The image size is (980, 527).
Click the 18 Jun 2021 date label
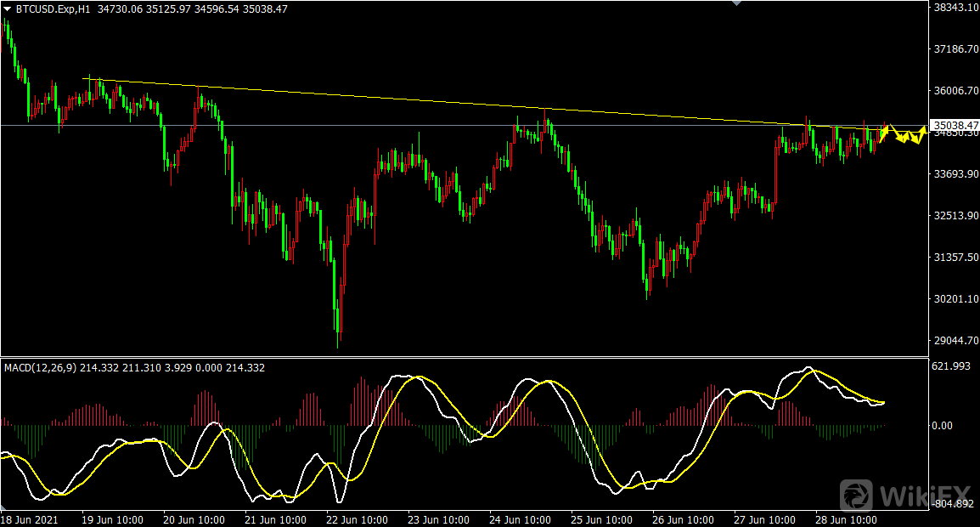point(31,519)
